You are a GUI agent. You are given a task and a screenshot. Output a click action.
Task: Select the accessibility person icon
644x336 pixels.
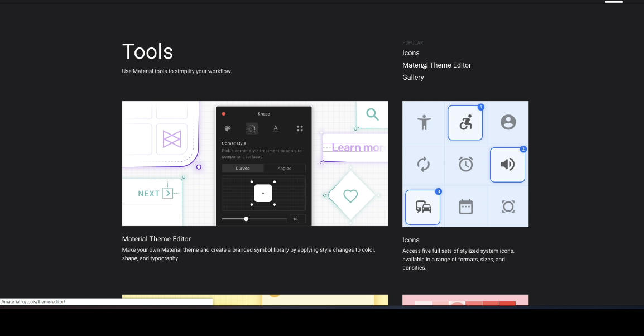(x=424, y=122)
